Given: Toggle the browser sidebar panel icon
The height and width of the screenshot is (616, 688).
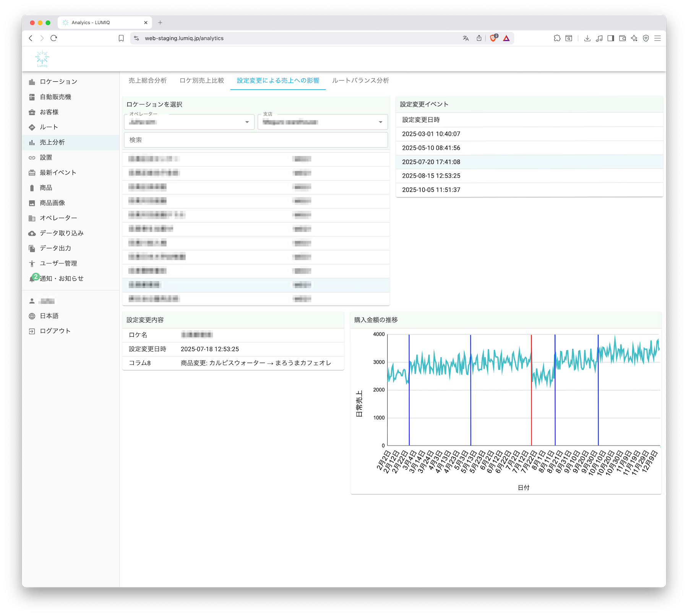Looking at the screenshot, I should coord(611,38).
